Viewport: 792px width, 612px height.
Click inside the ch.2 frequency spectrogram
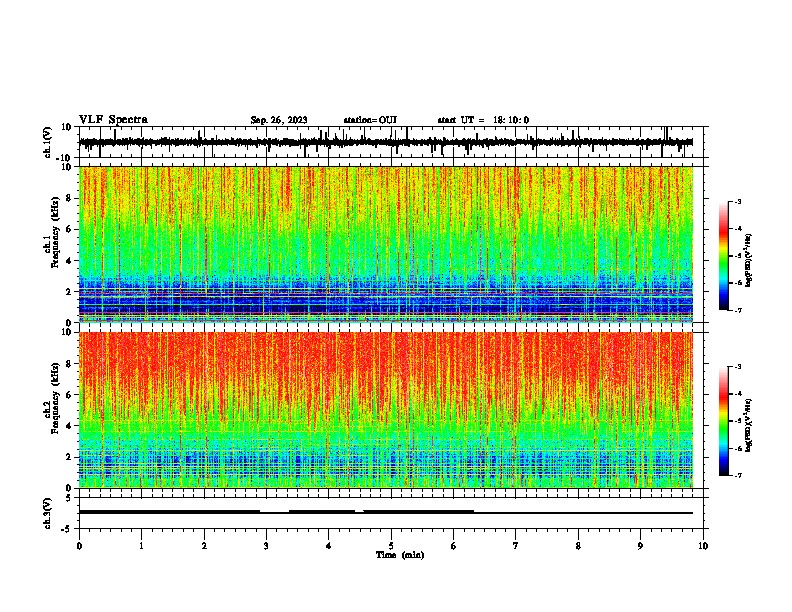[386, 410]
